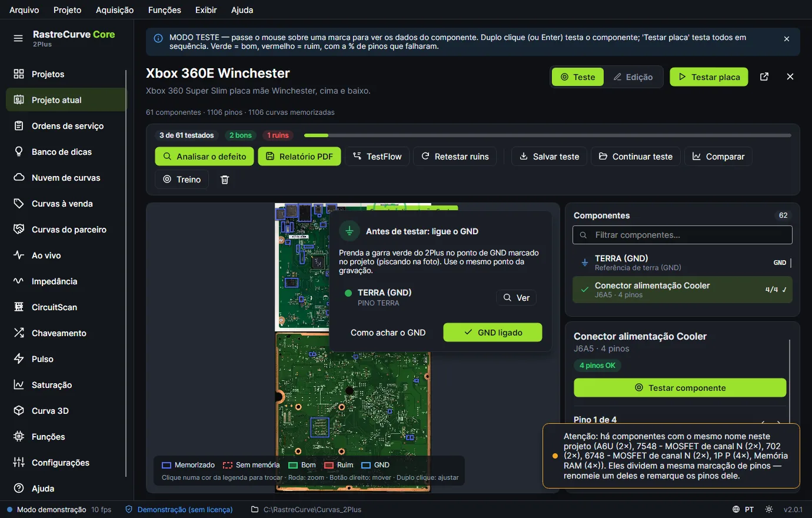
Task: Focus the Filtrar componentes search field
Action: coord(683,235)
